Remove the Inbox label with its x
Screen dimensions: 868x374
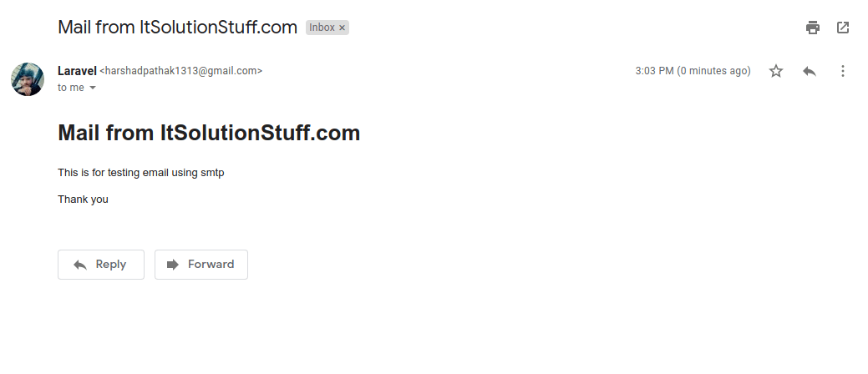pos(342,28)
